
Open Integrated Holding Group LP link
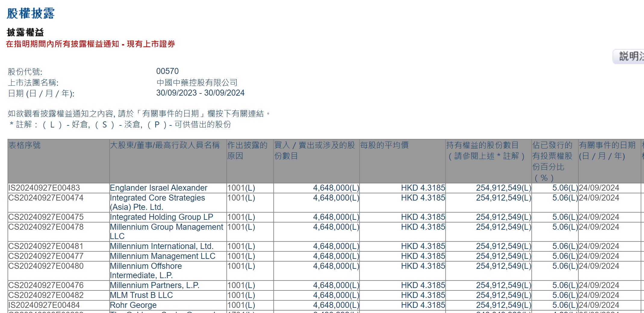(x=161, y=217)
